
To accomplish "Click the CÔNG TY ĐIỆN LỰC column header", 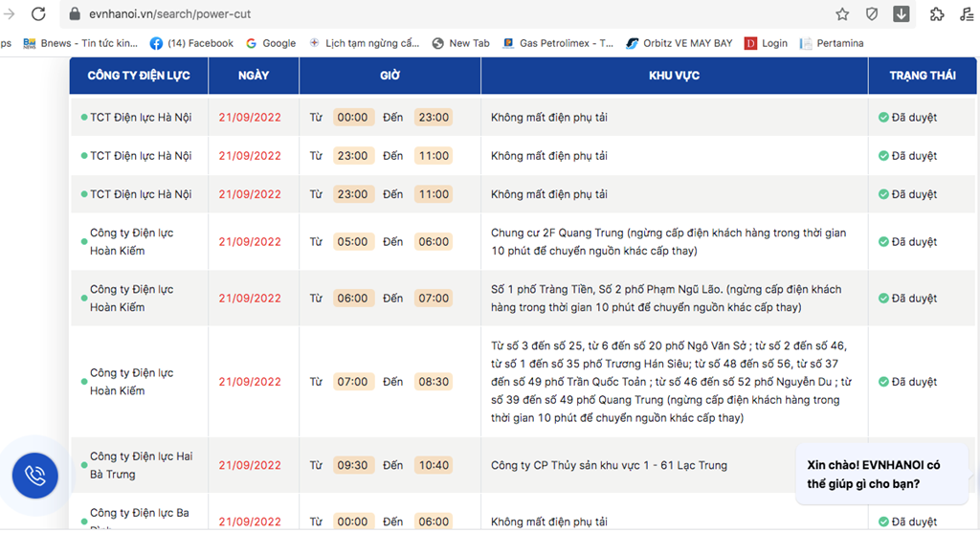I will 139,76.
